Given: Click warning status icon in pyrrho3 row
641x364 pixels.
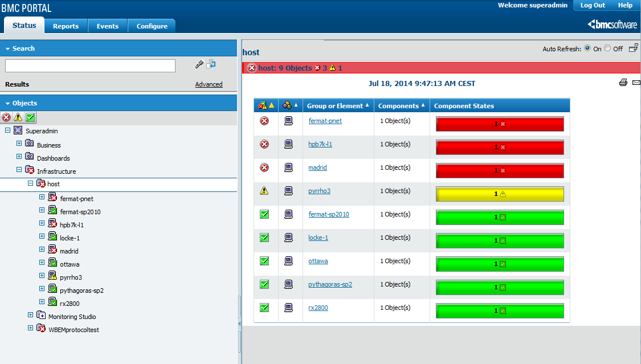Looking at the screenshot, I should [x=264, y=191].
